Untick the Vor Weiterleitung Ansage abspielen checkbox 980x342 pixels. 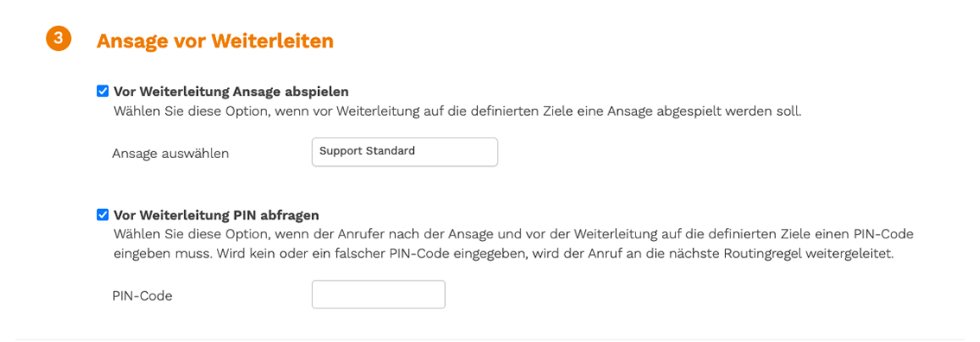(x=103, y=92)
